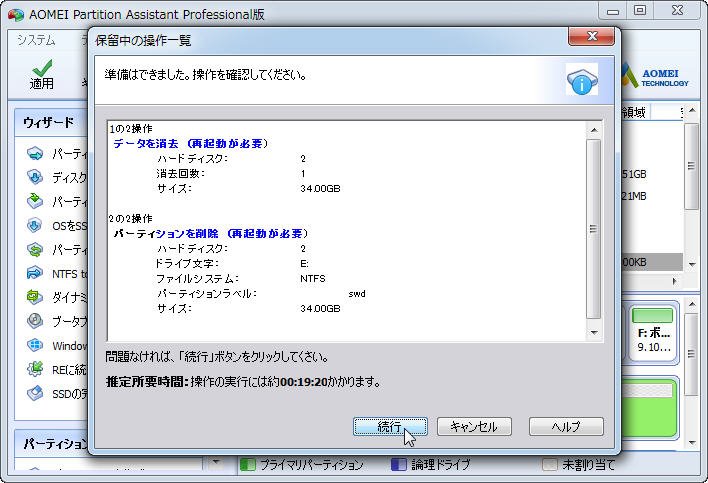Click the swd partition label value

357,293
